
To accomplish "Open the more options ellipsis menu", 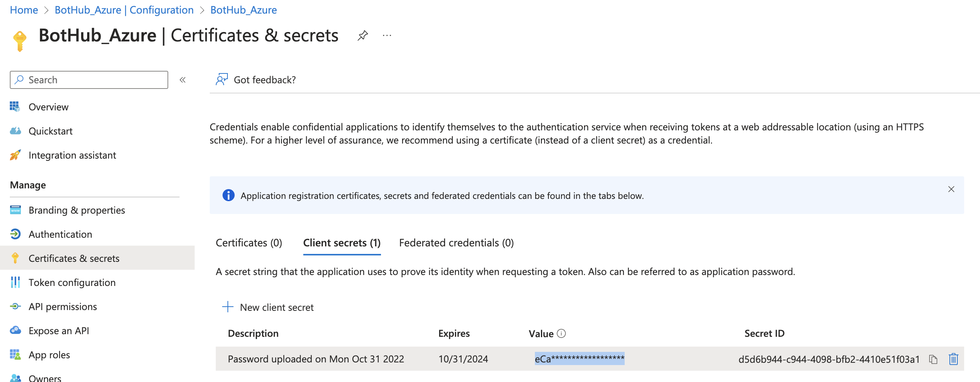I will click(x=387, y=36).
